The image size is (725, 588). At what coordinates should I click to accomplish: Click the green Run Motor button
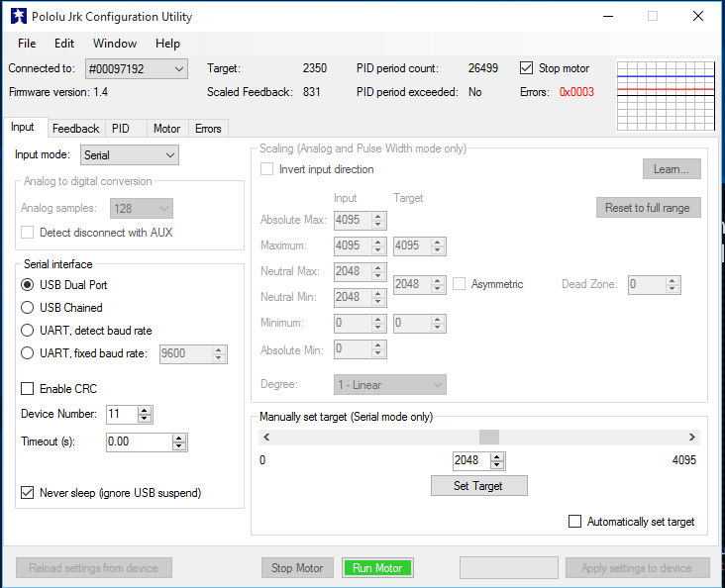point(377,568)
